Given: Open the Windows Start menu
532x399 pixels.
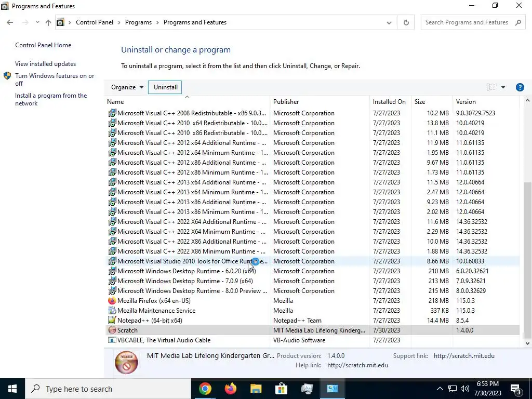Looking at the screenshot, I should click(12, 389).
